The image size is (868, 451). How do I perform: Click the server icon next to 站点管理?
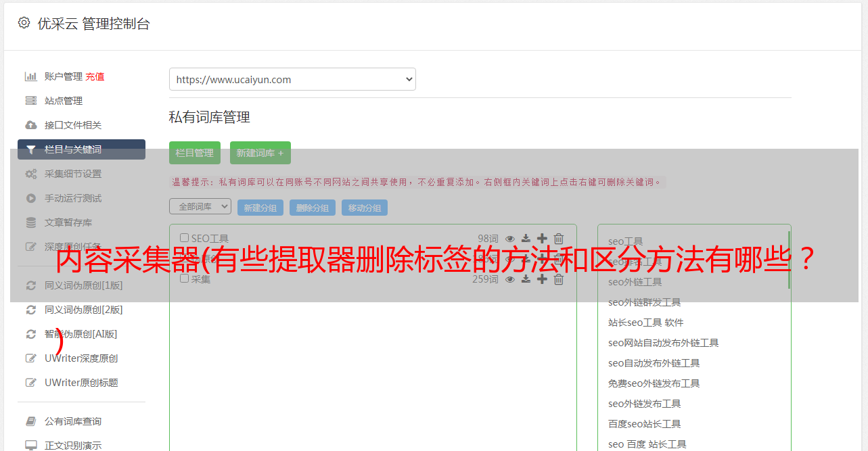coord(31,101)
